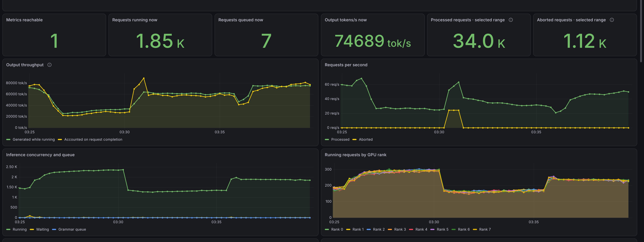Image resolution: width=644 pixels, height=242 pixels.
Task: Click the 34.0 K processed requests value
Action: tap(479, 41)
